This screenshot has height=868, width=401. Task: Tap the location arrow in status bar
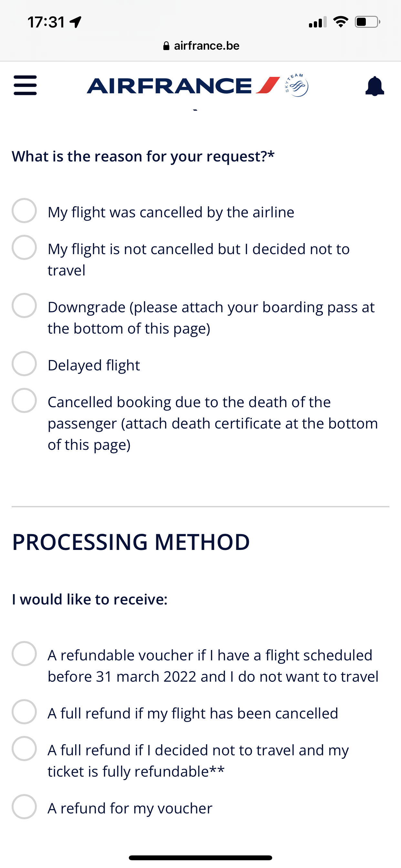tap(76, 22)
